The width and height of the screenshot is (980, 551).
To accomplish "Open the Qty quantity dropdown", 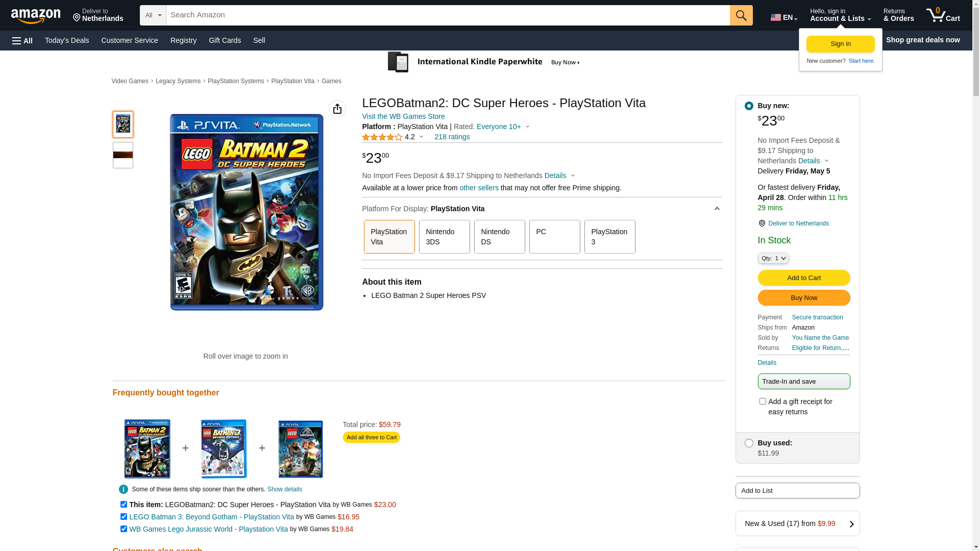I will [x=773, y=259].
